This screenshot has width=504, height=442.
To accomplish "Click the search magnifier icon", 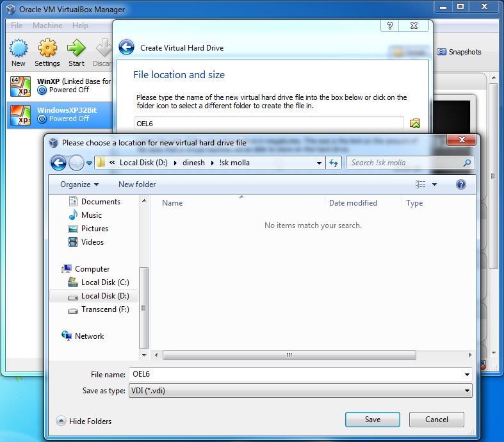I will pos(467,163).
